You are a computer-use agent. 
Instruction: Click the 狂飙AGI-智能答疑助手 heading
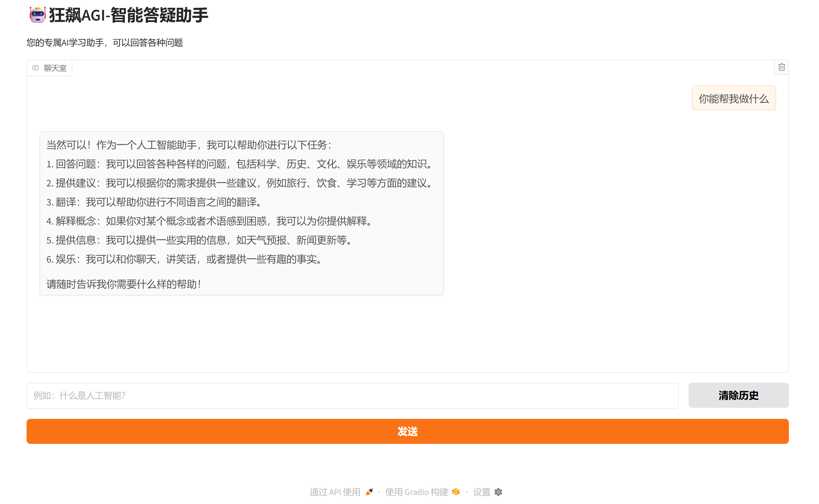(x=128, y=15)
